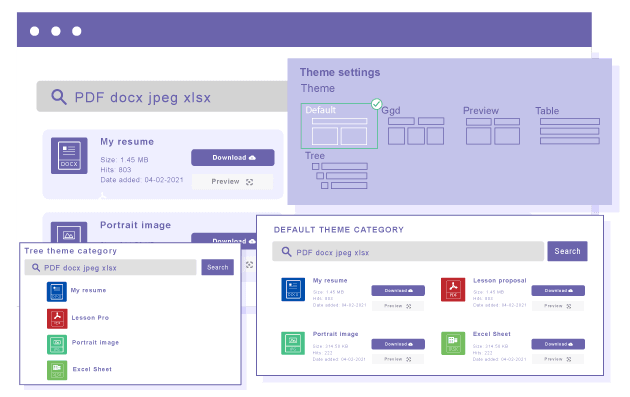Select Lesson Pro text in tree panel
Viewport: 630px width, 397px height.
pos(90,317)
